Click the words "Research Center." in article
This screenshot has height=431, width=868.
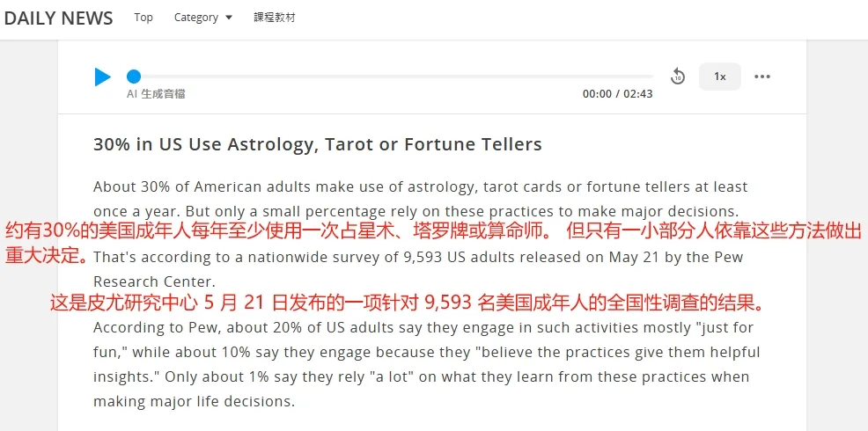pos(154,282)
